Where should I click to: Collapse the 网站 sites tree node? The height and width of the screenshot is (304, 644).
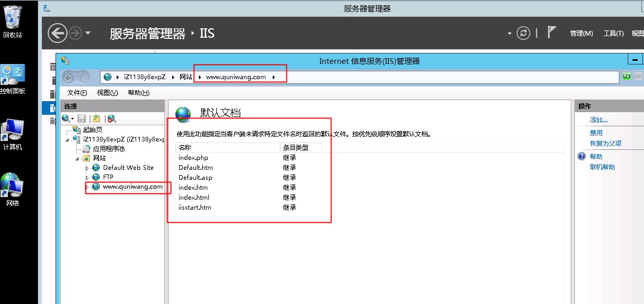pyautogui.click(x=77, y=158)
